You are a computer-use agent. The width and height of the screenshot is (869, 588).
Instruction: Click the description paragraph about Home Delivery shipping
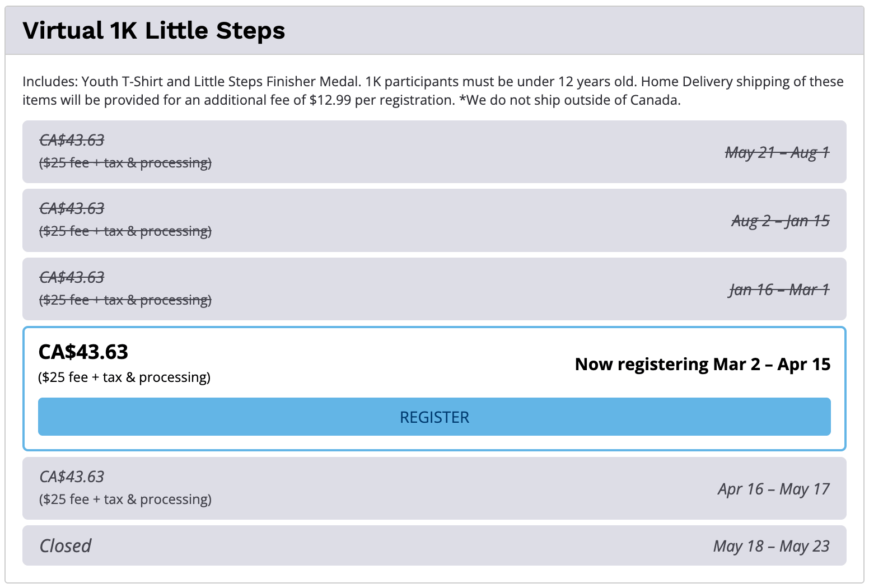pos(432,91)
